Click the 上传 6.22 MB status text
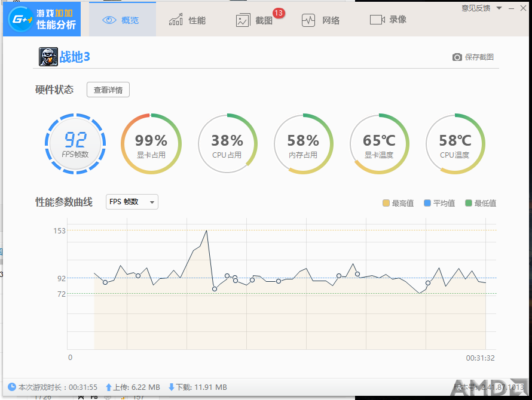Image resolution: width=532 pixels, height=400 pixels. coord(136,387)
